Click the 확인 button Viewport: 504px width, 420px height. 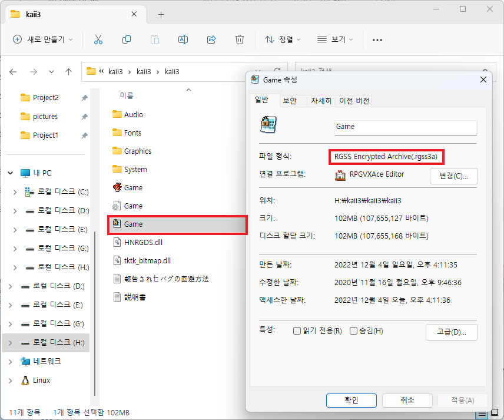click(352, 400)
